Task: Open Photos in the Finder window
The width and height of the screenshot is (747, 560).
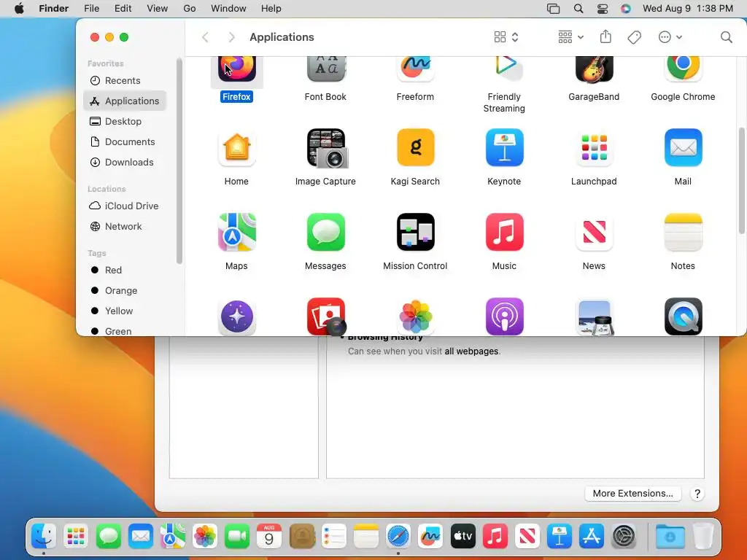Action: point(415,316)
